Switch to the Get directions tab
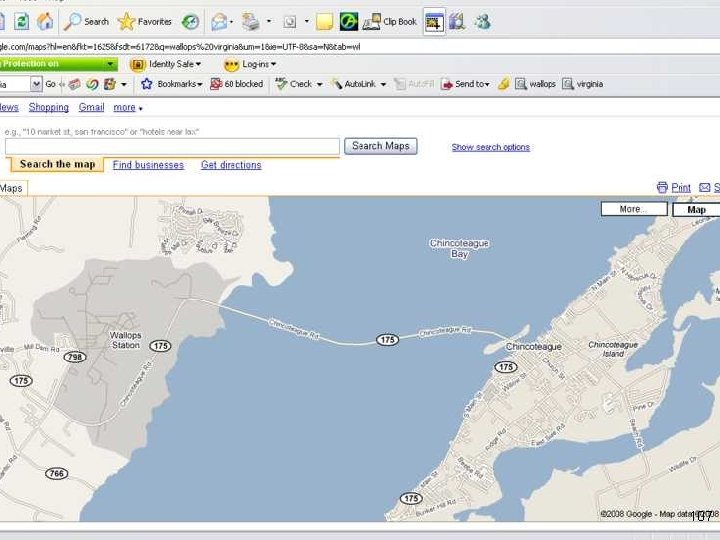Screen dimensions: 720x540 click(231, 165)
